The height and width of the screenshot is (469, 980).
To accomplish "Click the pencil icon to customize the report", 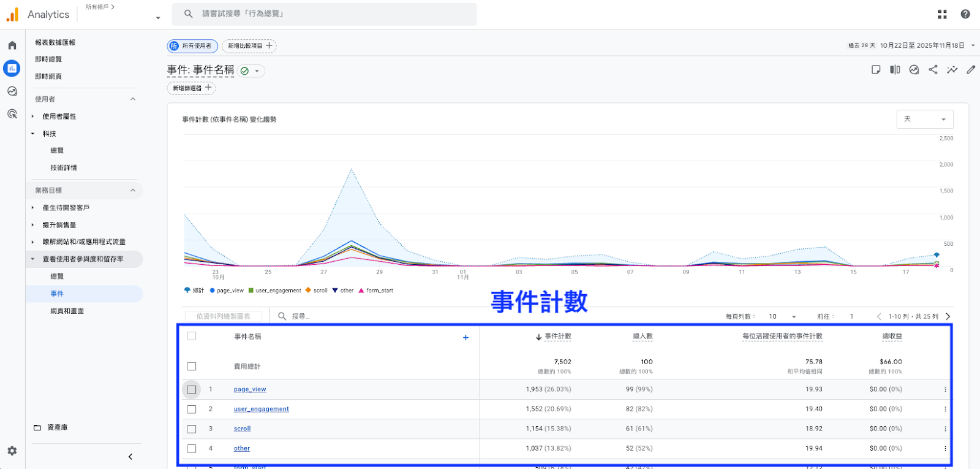I will click(971, 70).
